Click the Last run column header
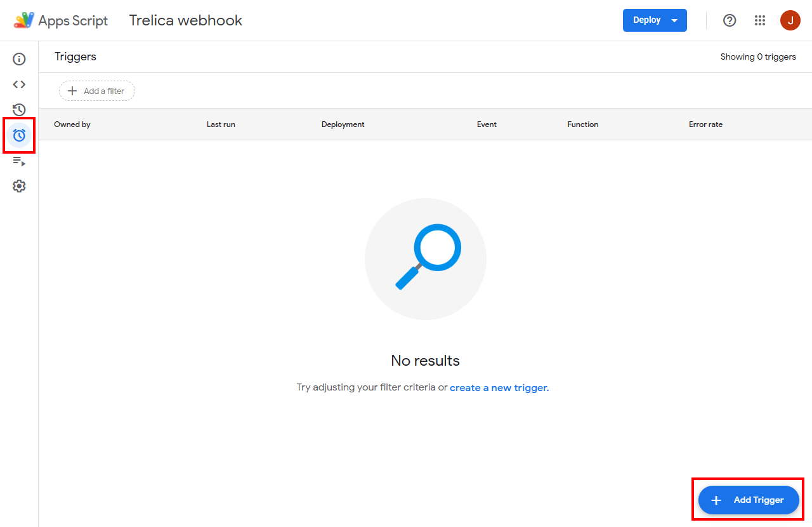The image size is (812, 527). pyautogui.click(x=221, y=124)
